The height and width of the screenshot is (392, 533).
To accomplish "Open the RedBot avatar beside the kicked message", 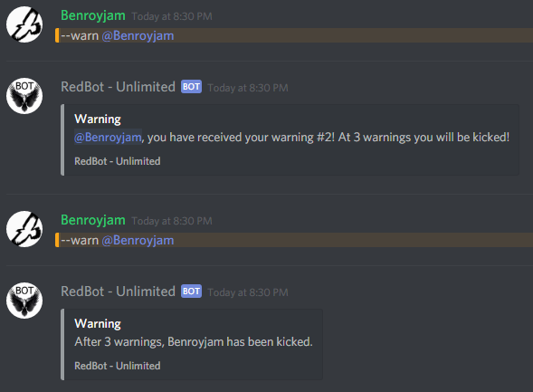I will [24, 301].
